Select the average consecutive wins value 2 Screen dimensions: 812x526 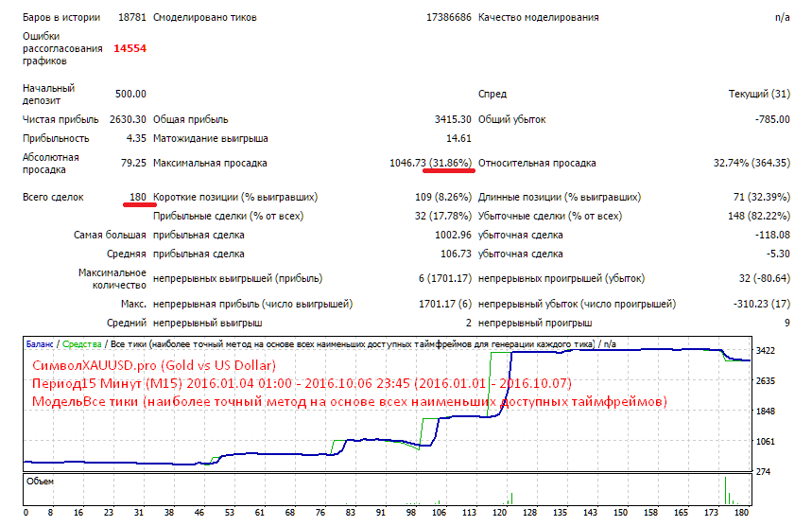click(x=469, y=323)
